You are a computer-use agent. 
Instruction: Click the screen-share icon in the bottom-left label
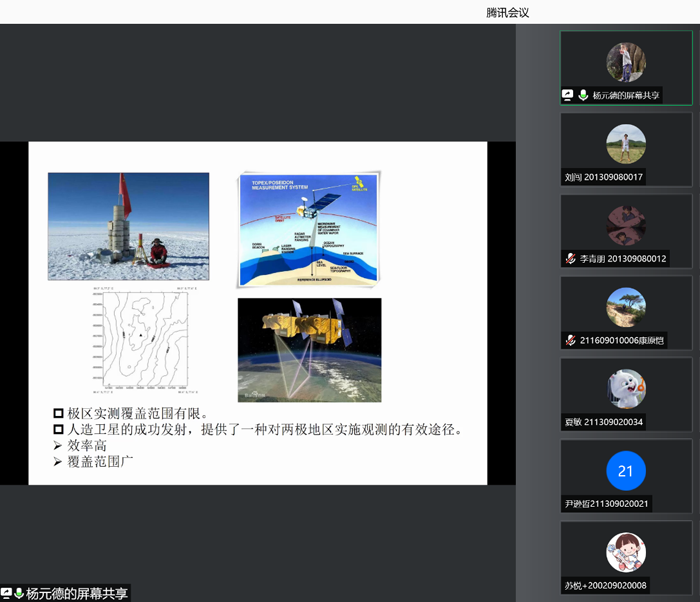[6, 593]
